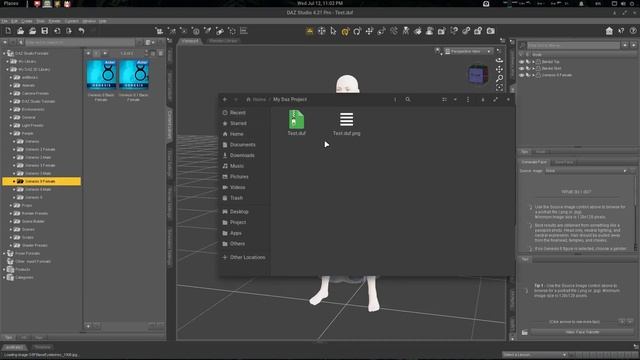Click the zoom magnifier icon beside the viewport
640x360 pixels.
pyautogui.click(x=499, y=78)
